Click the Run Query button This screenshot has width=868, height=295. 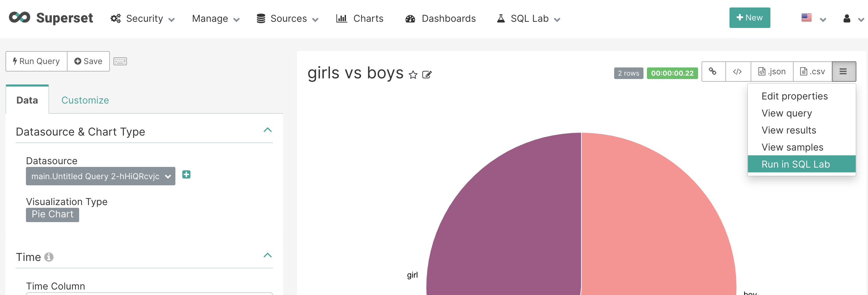point(37,61)
